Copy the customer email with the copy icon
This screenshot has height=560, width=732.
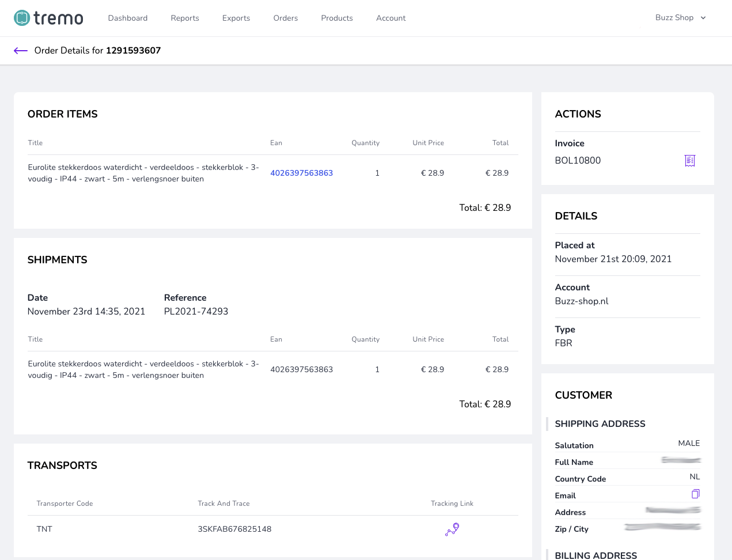point(695,494)
